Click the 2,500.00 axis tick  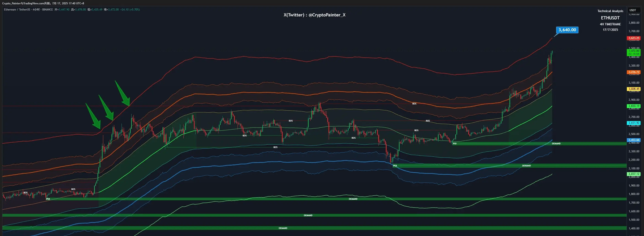[634, 134]
